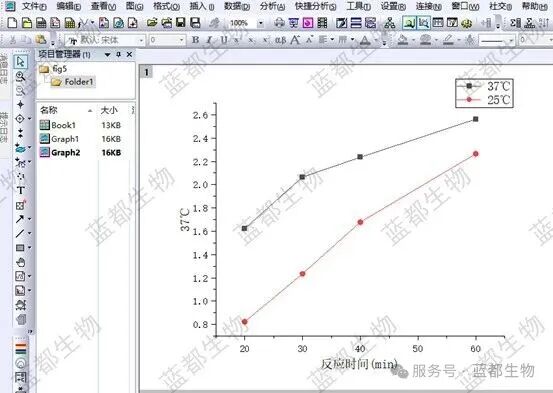This screenshot has height=393, width=553.
Task: Toggle Italic text formatting
Action: [209, 40]
